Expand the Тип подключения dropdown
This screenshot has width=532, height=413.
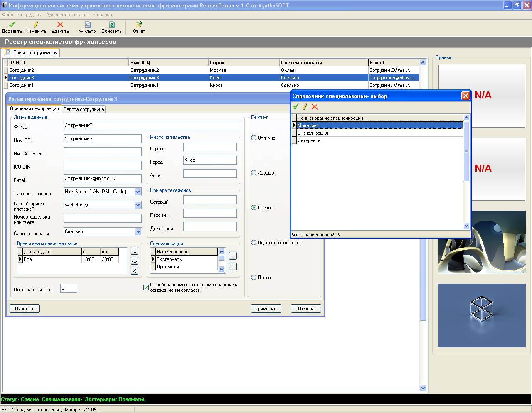point(138,192)
